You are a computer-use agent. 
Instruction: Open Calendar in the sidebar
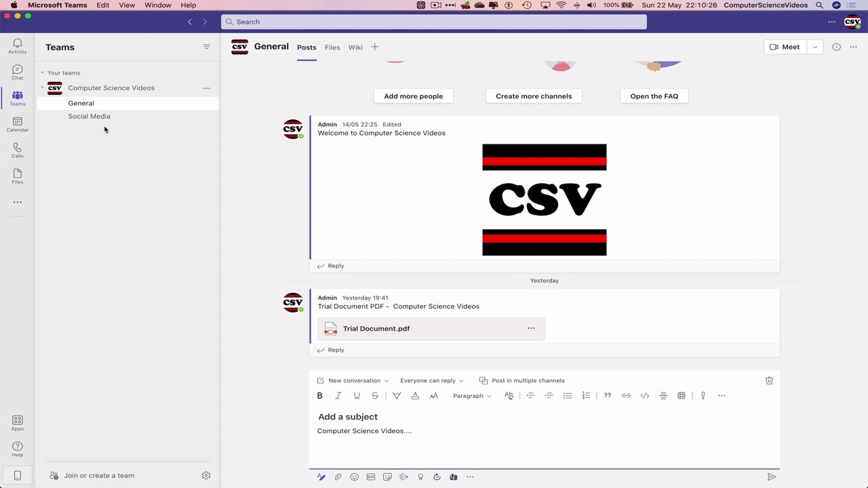pyautogui.click(x=18, y=125)
